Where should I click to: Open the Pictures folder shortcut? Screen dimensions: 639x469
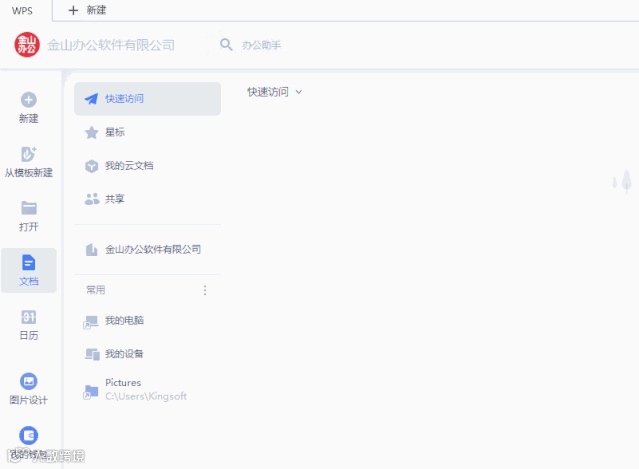tap(148, 390)
